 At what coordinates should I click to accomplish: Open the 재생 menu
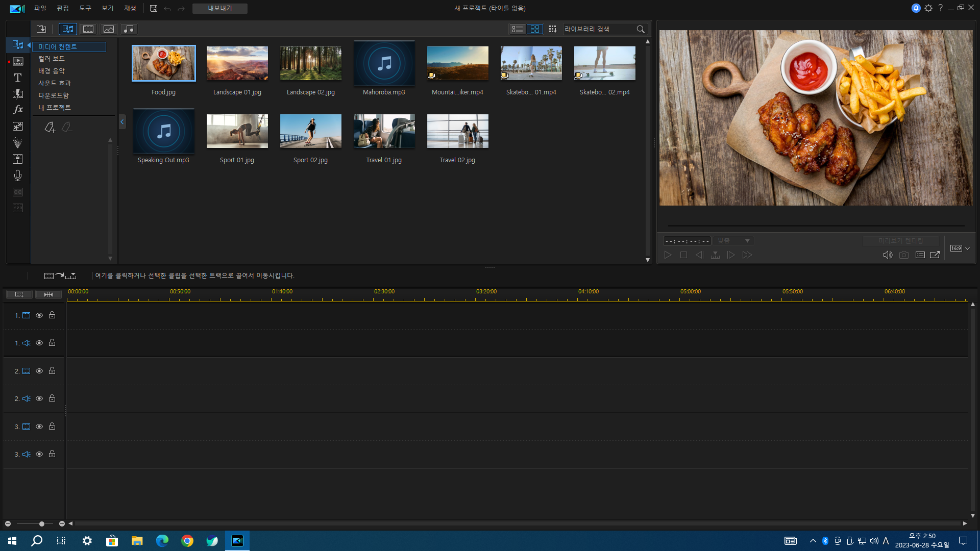130,8
